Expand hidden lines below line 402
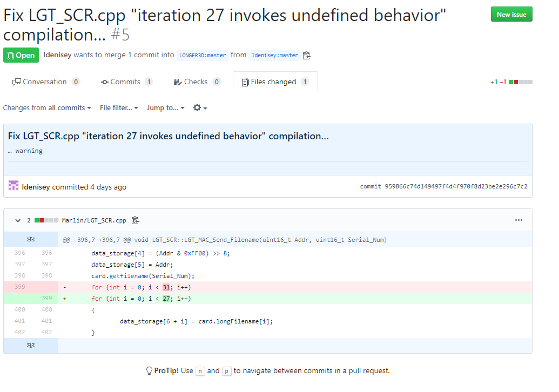559x392 pixels. 31,346
